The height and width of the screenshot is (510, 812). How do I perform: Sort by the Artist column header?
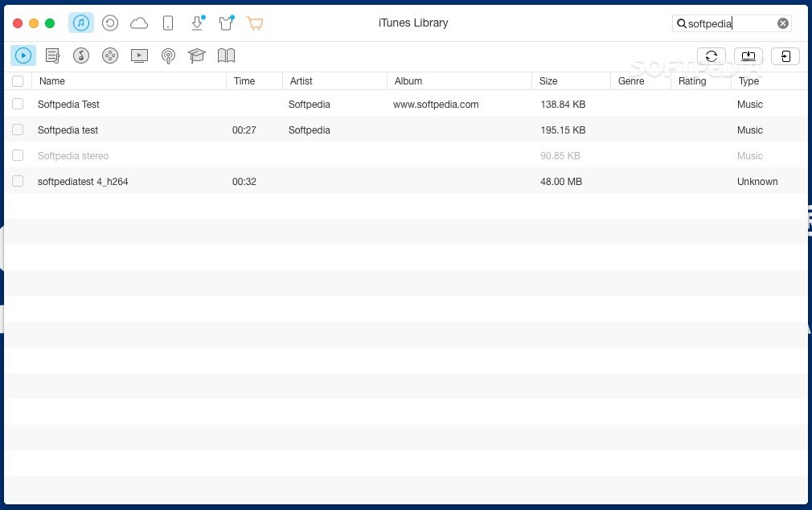tap(301, 80)
